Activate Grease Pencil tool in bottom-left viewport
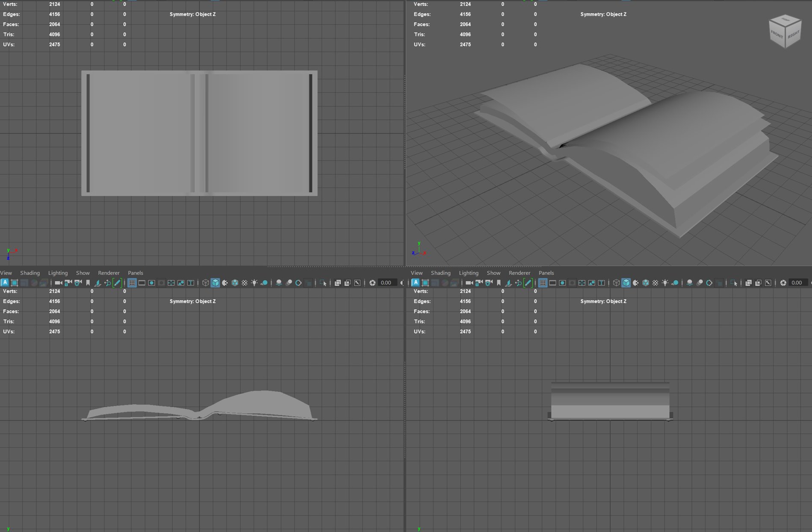 tap(117, 283)
